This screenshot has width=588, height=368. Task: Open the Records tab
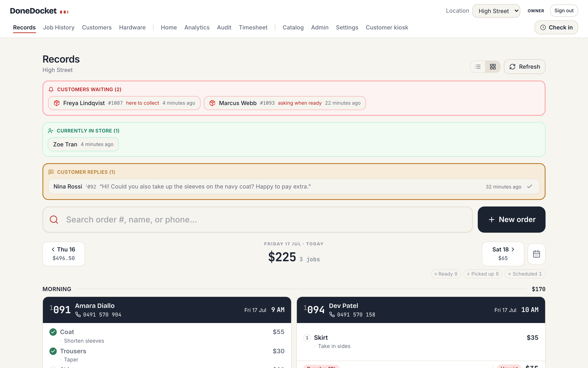(x=24, y=28)
